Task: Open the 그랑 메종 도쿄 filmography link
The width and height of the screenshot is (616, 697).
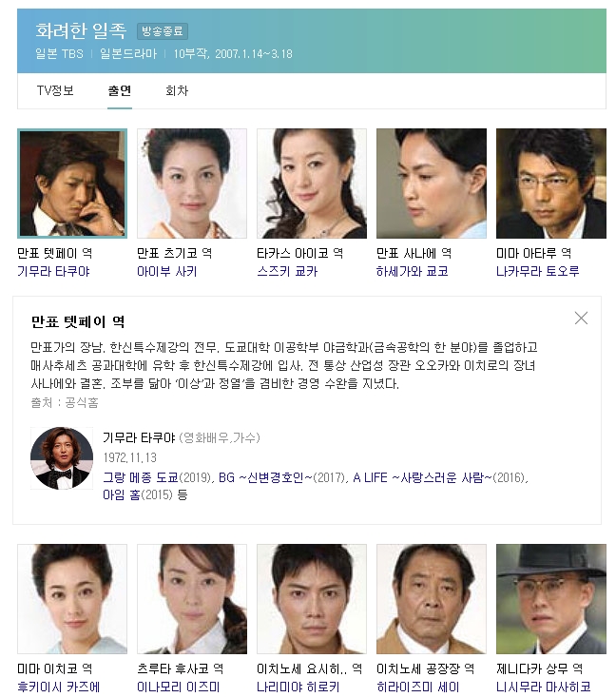Action: click(x=141, y=478)
